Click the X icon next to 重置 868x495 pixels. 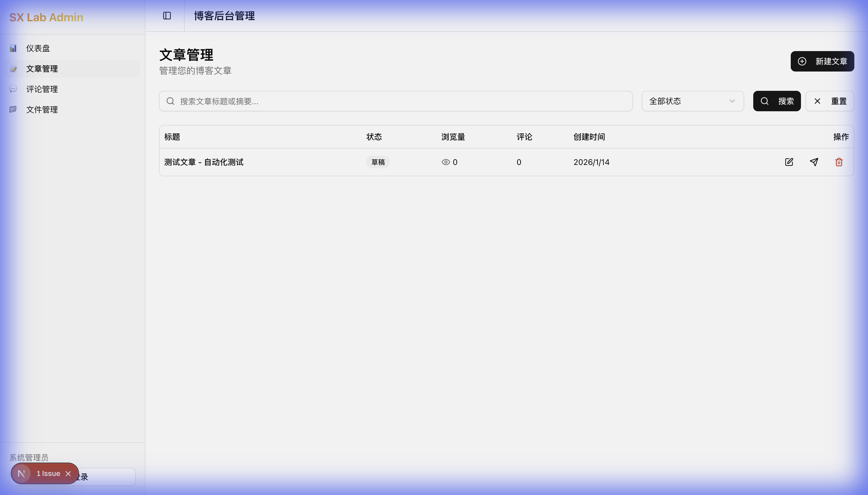coord(817,101)
